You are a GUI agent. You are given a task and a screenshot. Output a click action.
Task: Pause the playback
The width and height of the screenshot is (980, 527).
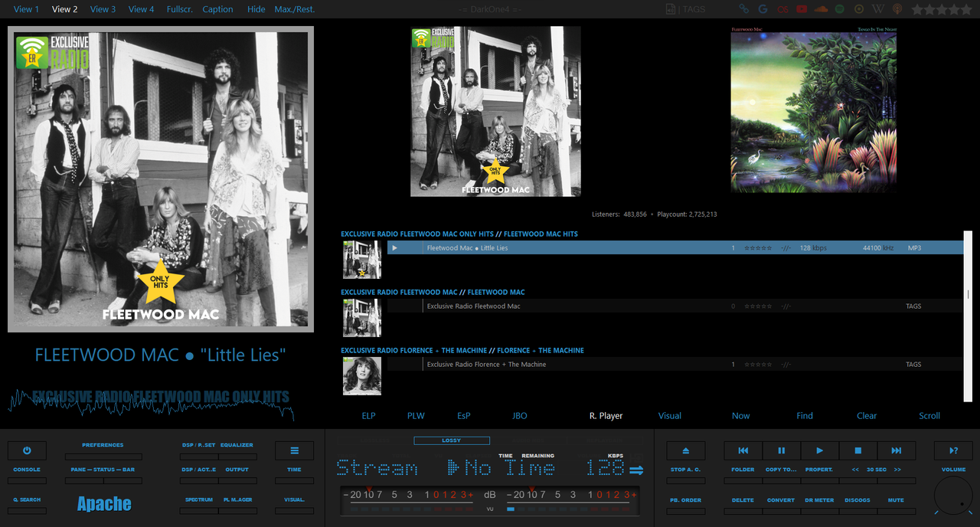click(x=781, y=450)
